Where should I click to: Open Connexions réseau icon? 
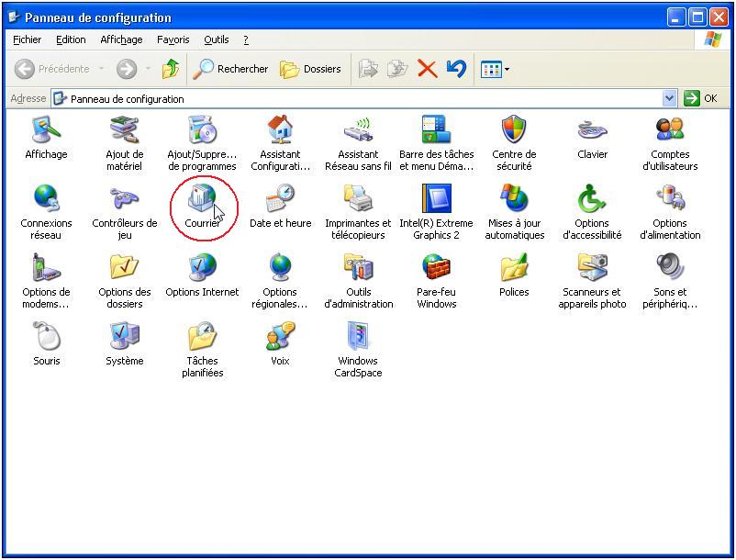pos(46,198)
